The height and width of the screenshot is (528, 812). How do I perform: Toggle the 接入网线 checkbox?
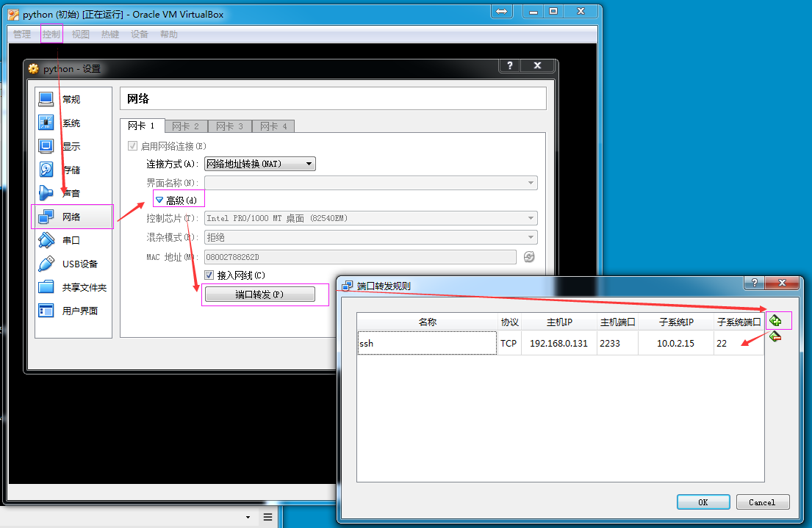coord(209,275)
